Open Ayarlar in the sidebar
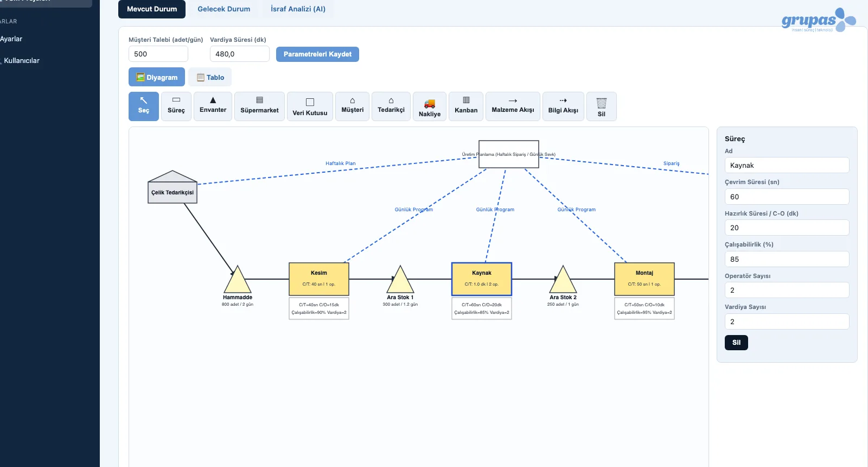 click(x=11, y=39)
